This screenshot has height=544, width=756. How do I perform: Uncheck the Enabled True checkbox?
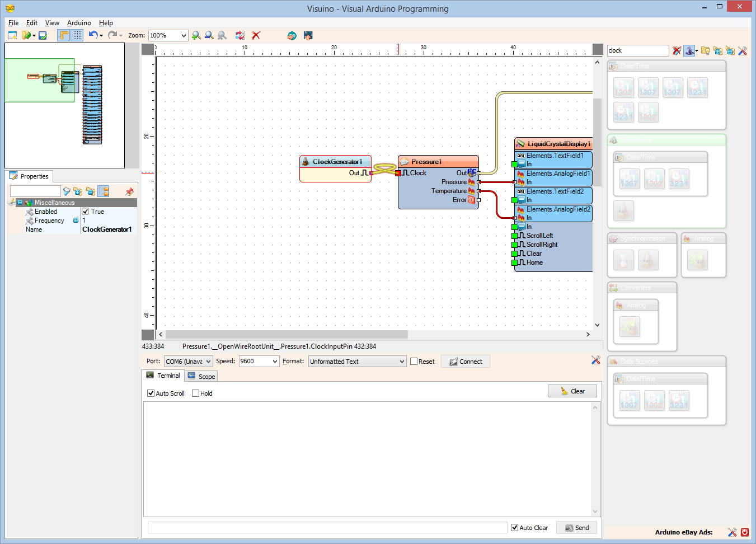(86, 212)
